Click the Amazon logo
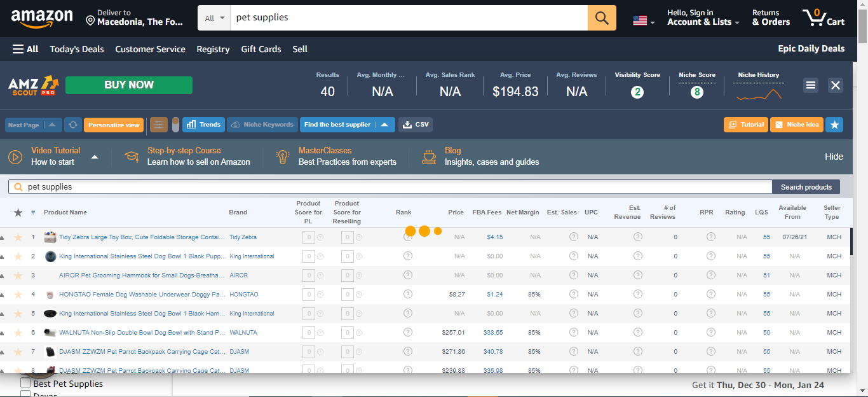Screen dimensions: 868x397 tap(41, 18)
